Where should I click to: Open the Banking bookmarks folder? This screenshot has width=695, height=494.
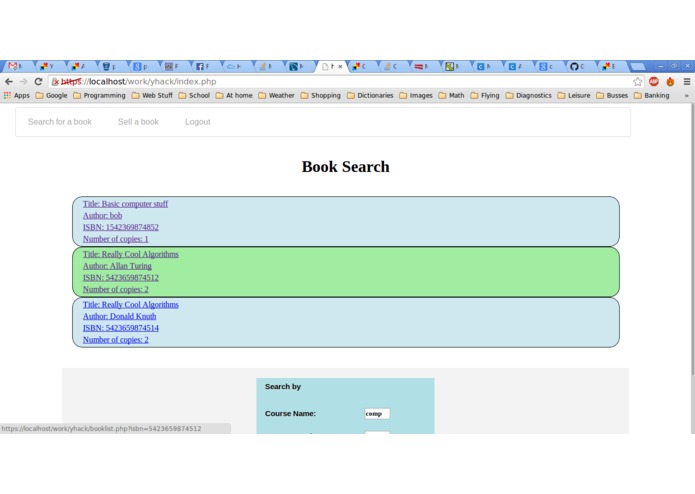point(652,95)
